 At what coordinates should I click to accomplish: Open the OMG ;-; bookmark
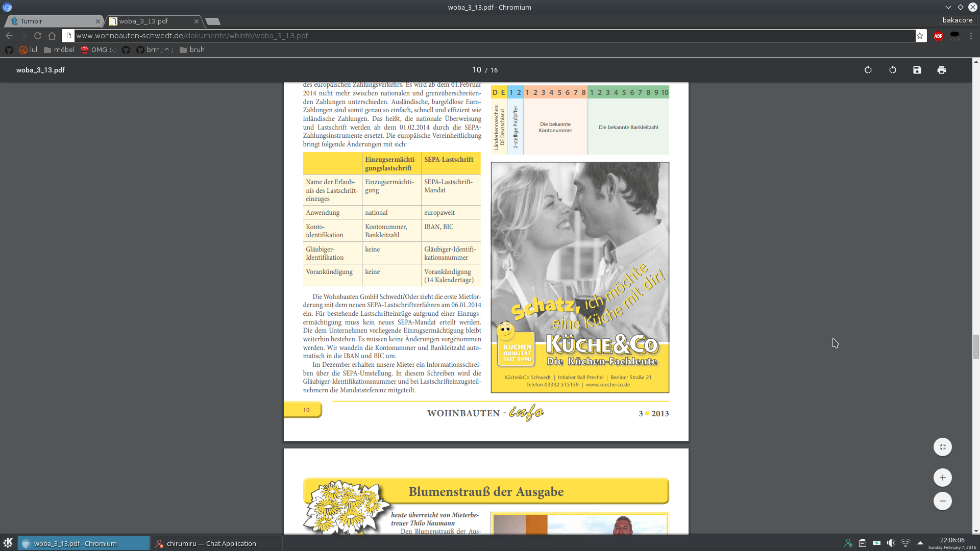tap(98, 49)
